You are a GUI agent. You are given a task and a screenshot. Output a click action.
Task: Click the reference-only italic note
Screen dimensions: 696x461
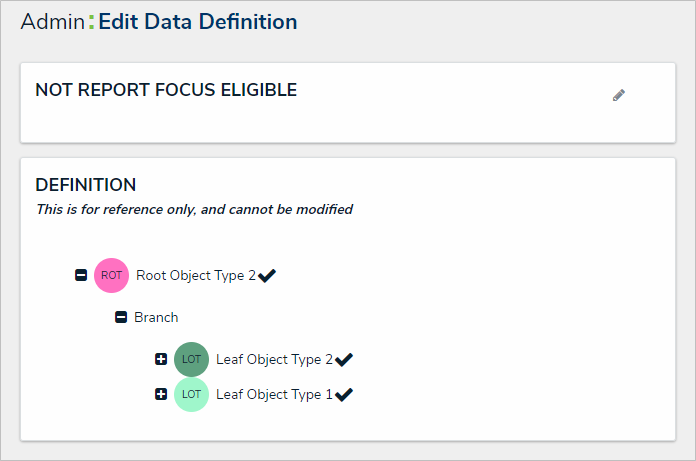point(194,210)
